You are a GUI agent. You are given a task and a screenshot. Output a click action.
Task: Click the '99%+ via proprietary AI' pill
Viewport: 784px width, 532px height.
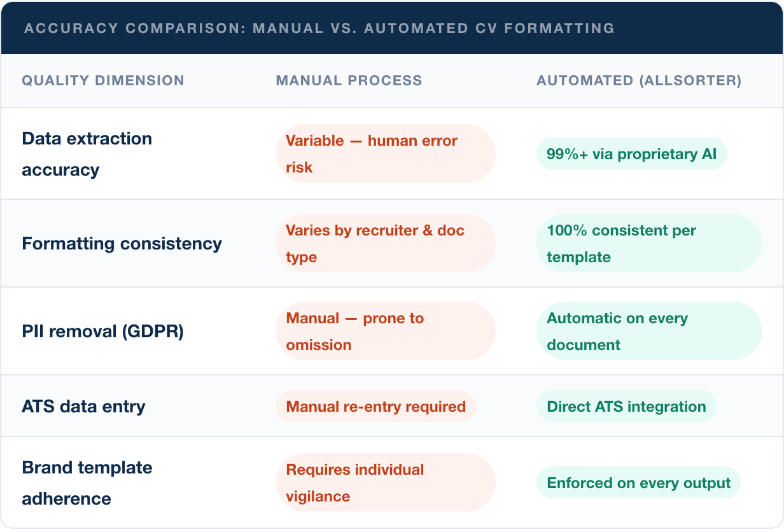click(x=631, y=154)
